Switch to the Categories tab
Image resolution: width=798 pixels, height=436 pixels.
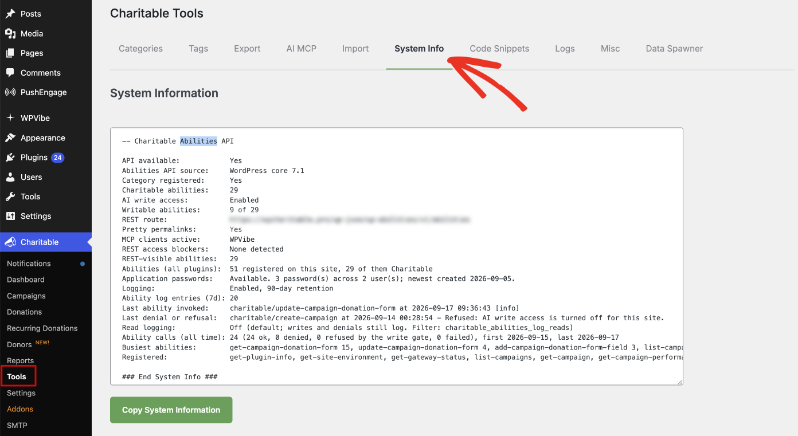[140, 49]
